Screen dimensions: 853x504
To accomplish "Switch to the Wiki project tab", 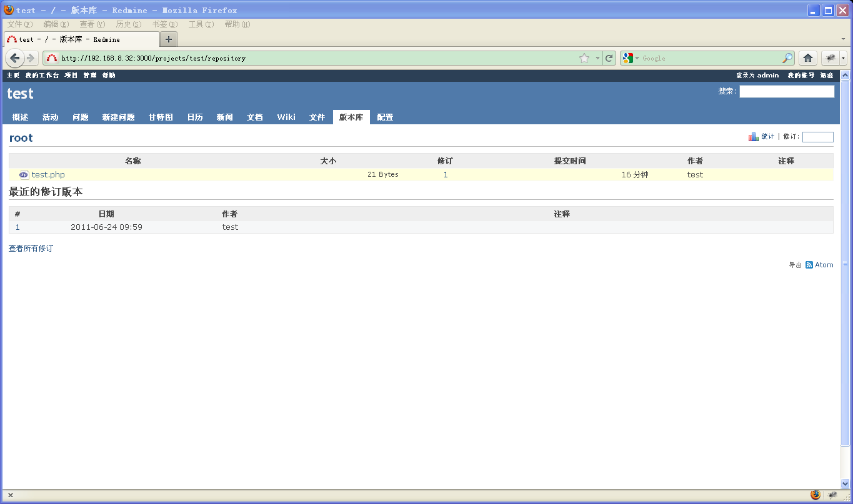I will point(286,117).
